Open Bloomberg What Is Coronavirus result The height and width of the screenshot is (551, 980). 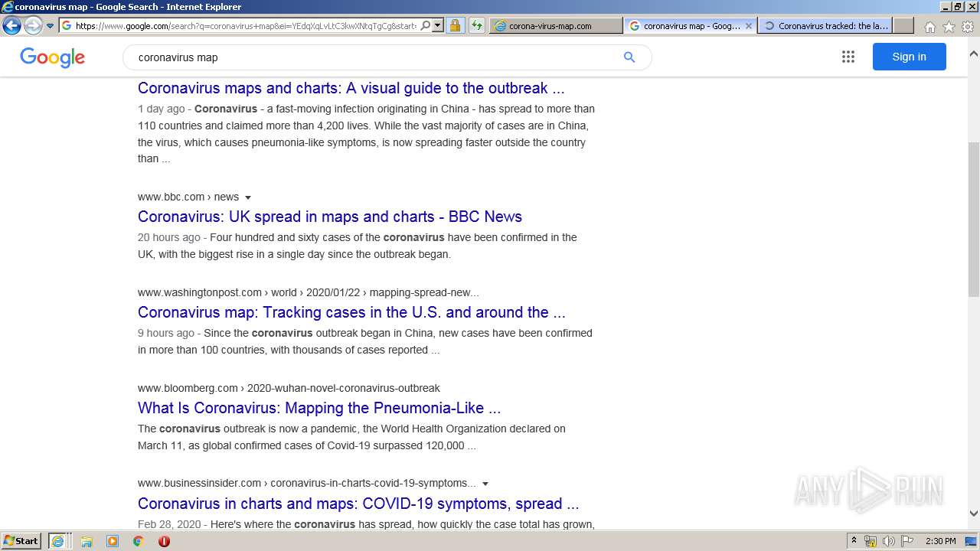pyautogui.click(x=319, y=408)
